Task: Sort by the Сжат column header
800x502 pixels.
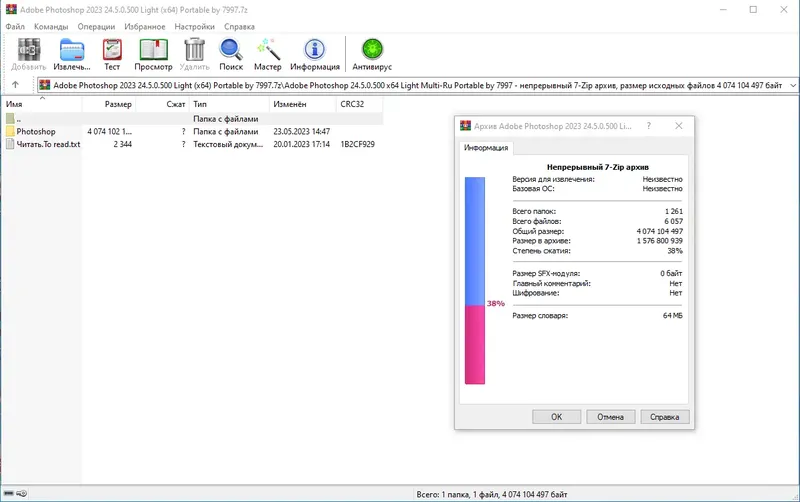Action: pos(162,104)
